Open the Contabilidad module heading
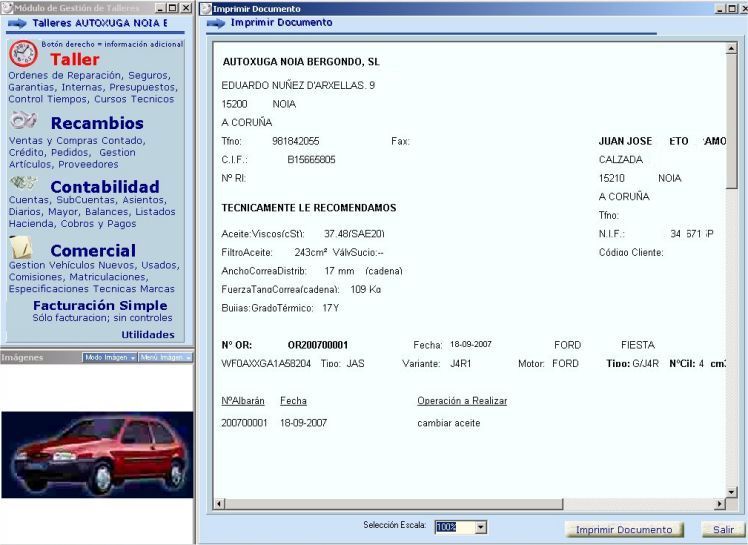Screen dimensions: 748x545 [x=105, y=187]
